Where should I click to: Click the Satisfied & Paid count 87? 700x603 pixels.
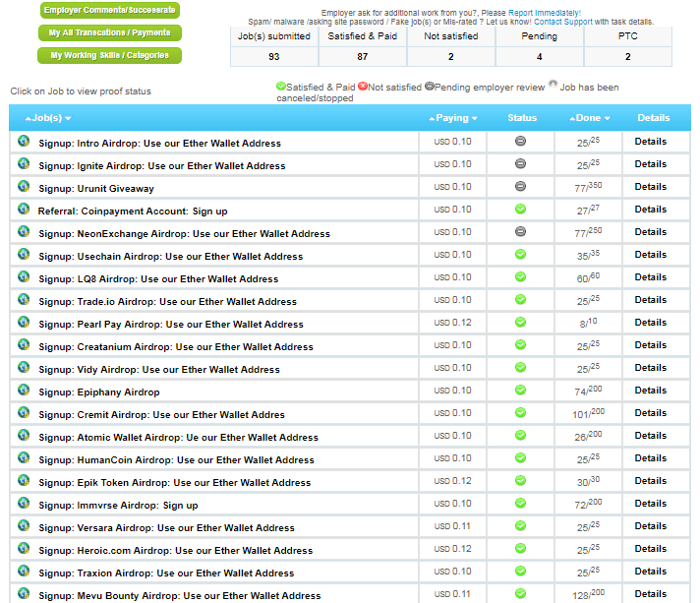(x=363, y=57)
